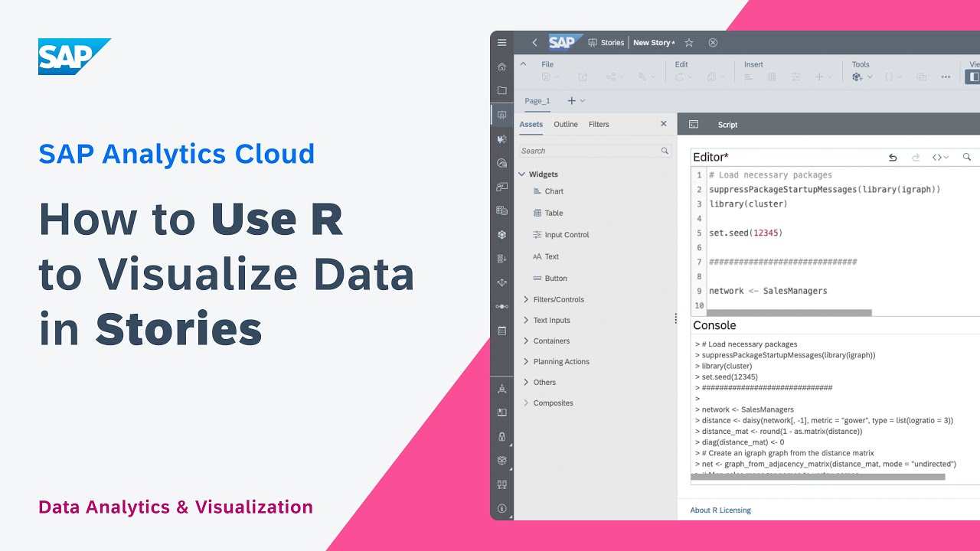Open the Files folder icon in sidebar
The height and width of the screenshot is (551, 980).
pos(501,90)
